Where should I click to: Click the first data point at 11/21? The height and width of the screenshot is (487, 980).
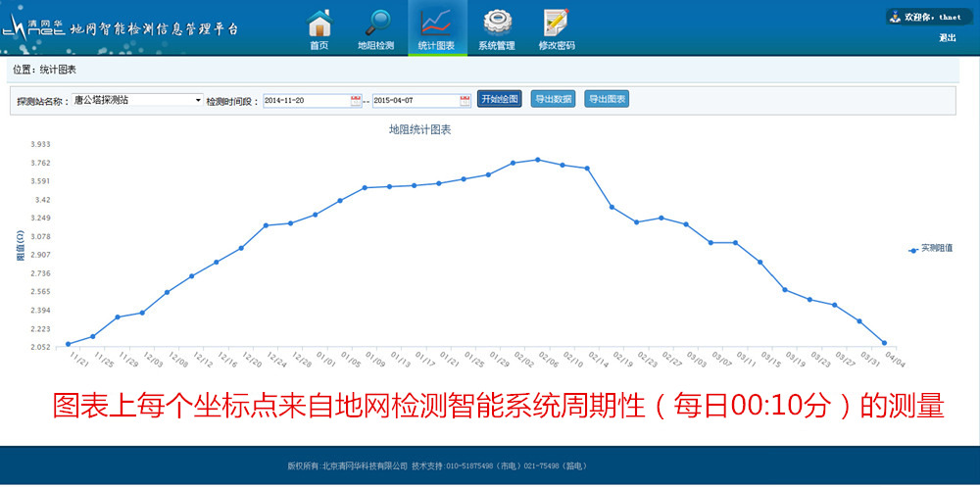(69, 344)
